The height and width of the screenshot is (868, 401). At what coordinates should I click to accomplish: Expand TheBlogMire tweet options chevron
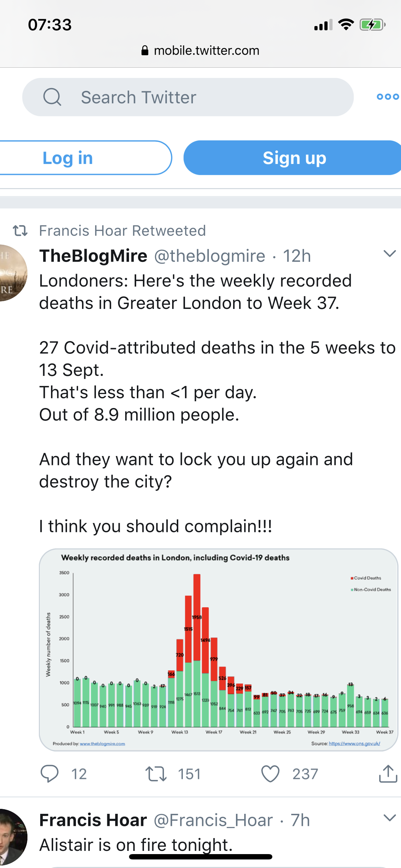tap(390, 254)
